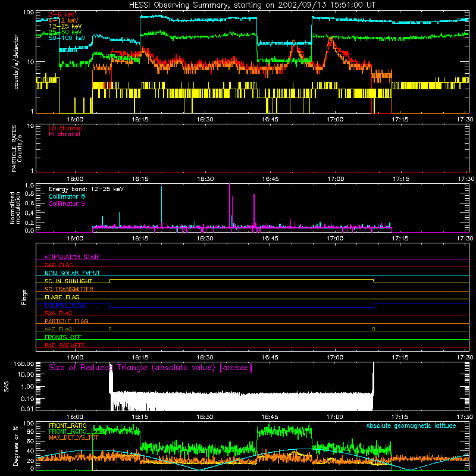This screenshot has width=476, height=476.
Task: Click the 'FRONTS_OFF' flag label
Action: [x=63, y=337]
